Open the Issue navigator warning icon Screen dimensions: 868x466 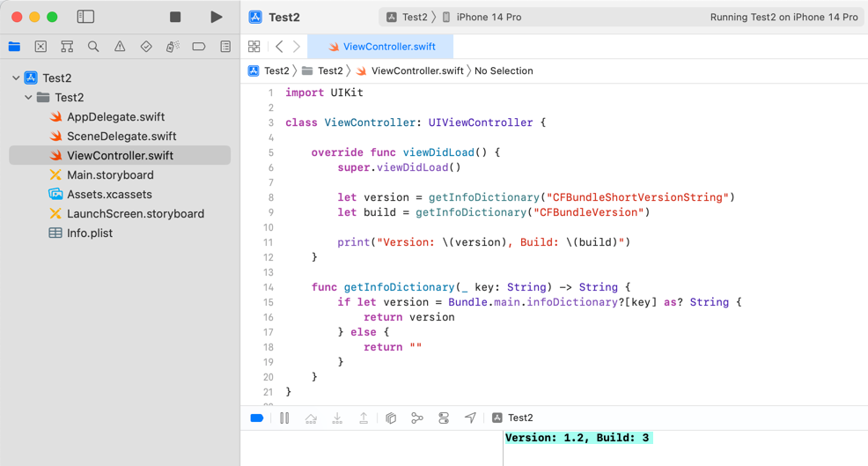coord(120,47)
